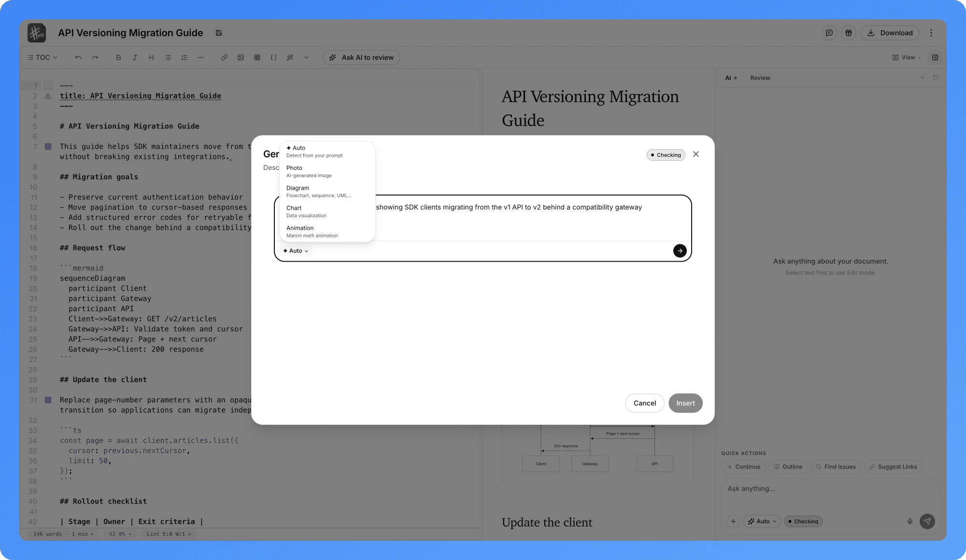966x560 pixels.
Task: Click the gift icon in header
Action: tap(849, 33)
